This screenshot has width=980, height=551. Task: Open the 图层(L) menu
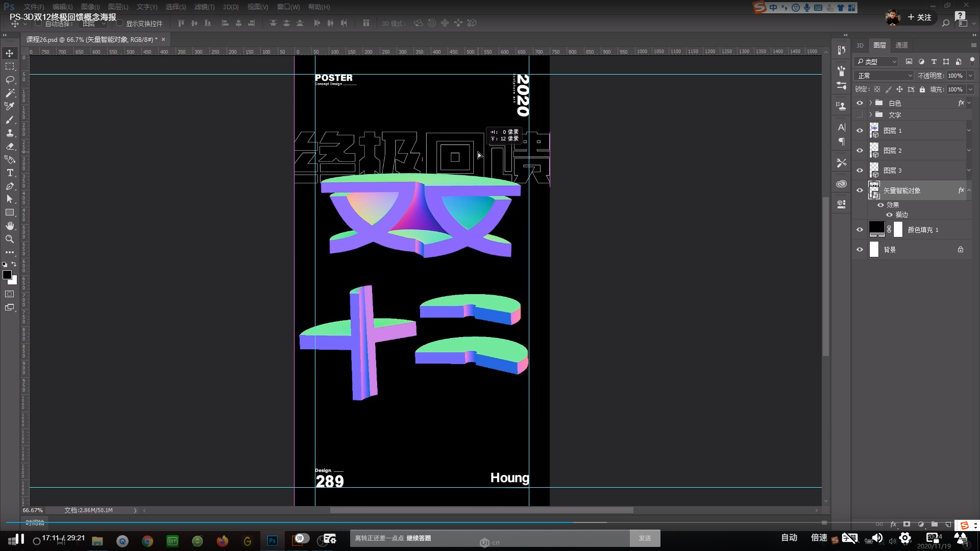(x=118, y=7)
